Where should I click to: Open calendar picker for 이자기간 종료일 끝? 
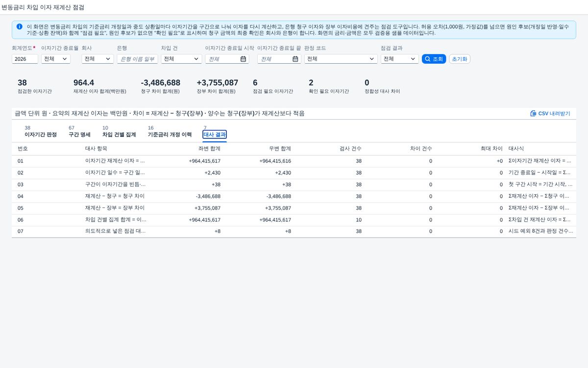[295, 59]
